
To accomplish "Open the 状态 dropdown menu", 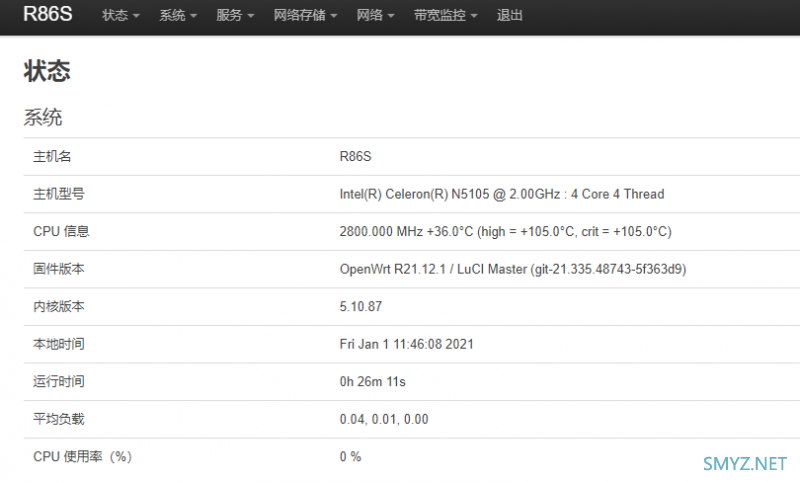I will click(120, 16).
